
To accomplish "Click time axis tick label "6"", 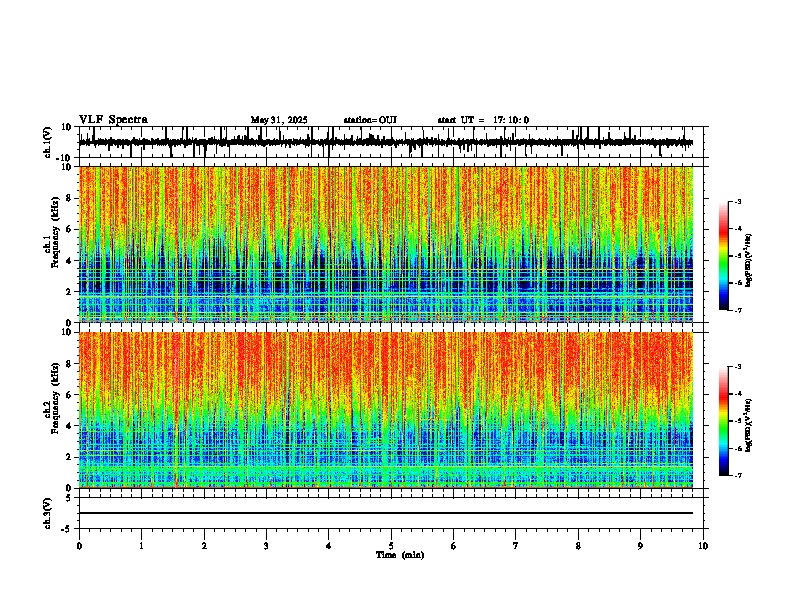I will click(x=454, y=546).
